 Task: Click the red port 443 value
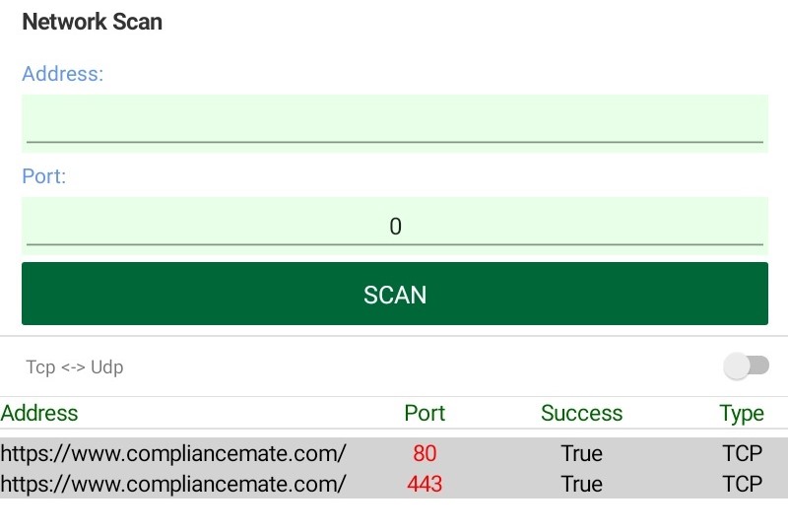[425, 484]
